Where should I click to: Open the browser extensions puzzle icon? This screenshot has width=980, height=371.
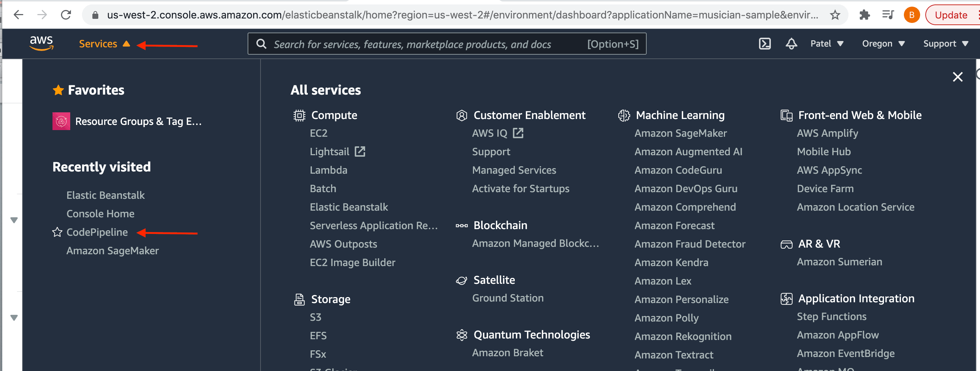coord(864,15)
